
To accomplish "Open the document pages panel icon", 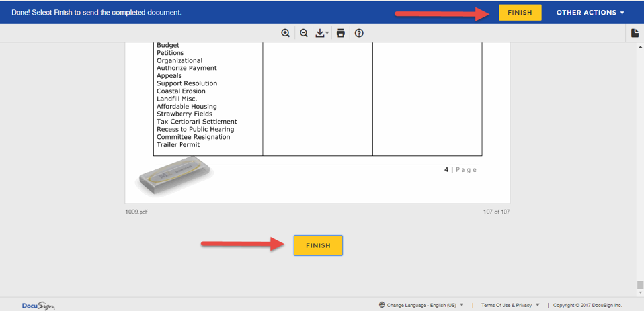I will 635,33.
